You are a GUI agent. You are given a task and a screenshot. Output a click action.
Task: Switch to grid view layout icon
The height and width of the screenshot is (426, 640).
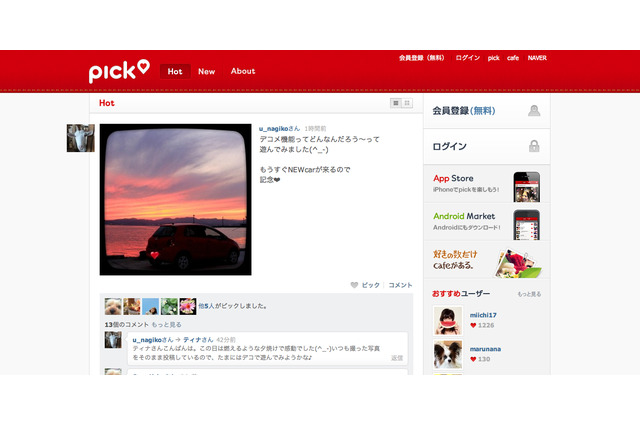click(x=407, y=103)
